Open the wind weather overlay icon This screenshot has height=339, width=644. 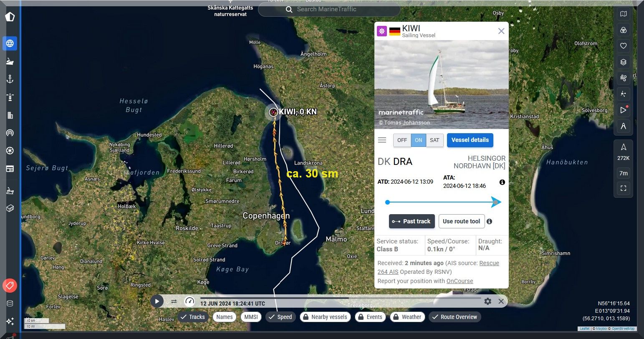click(623, 78)
